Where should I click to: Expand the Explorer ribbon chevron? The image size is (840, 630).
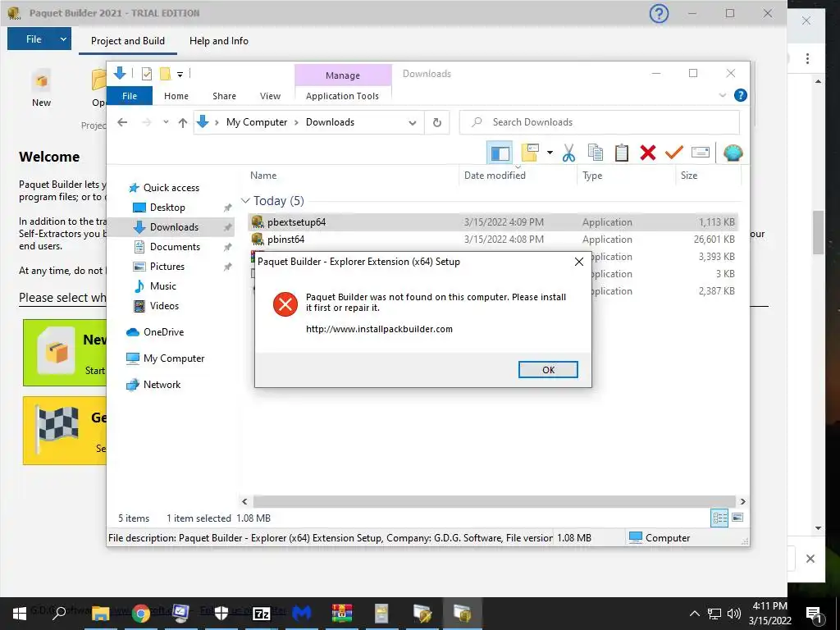[x=722, y=95]
